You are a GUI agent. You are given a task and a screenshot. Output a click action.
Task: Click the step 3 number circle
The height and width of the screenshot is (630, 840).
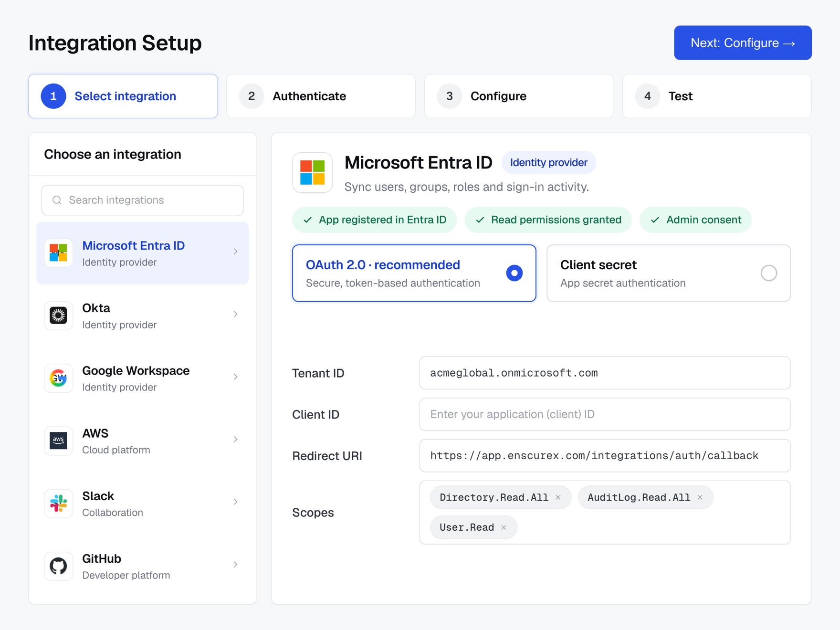tap(450, 96)
